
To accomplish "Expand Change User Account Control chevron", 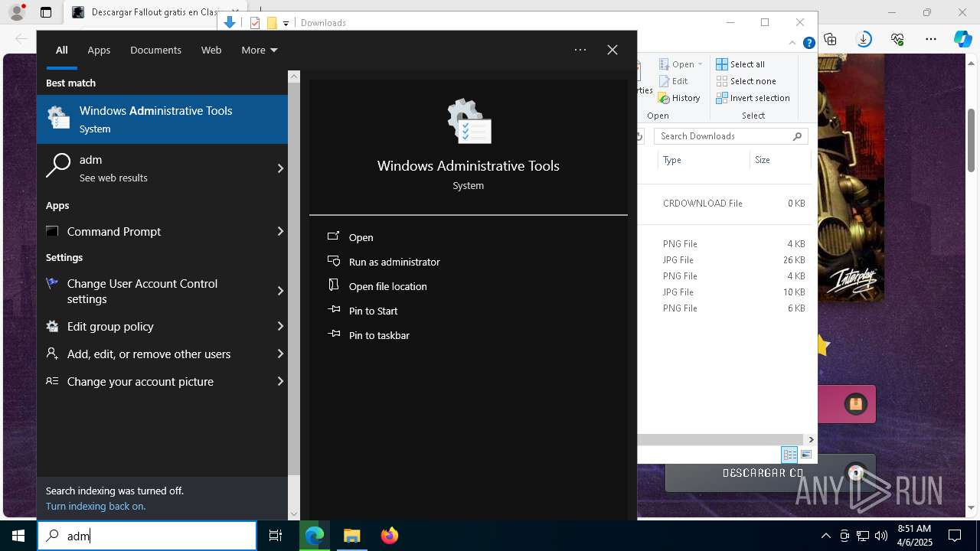I will point(280,291).
